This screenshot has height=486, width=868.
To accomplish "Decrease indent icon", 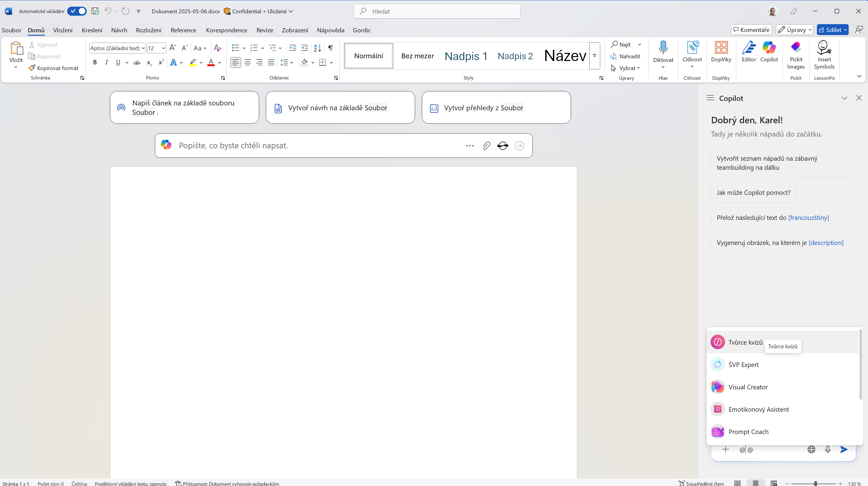I will point(293,48).
